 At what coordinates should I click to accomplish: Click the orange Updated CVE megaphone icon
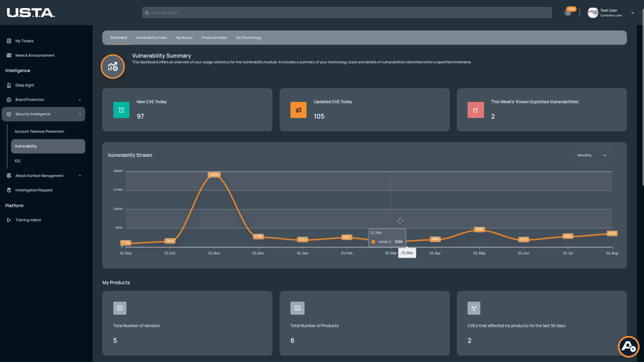click(x=298, y=110)
